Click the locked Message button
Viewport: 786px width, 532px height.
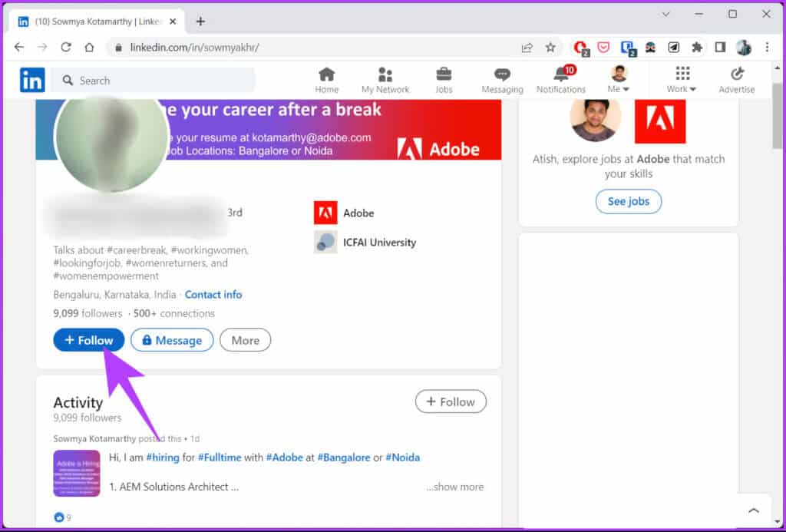pos(172,340)
